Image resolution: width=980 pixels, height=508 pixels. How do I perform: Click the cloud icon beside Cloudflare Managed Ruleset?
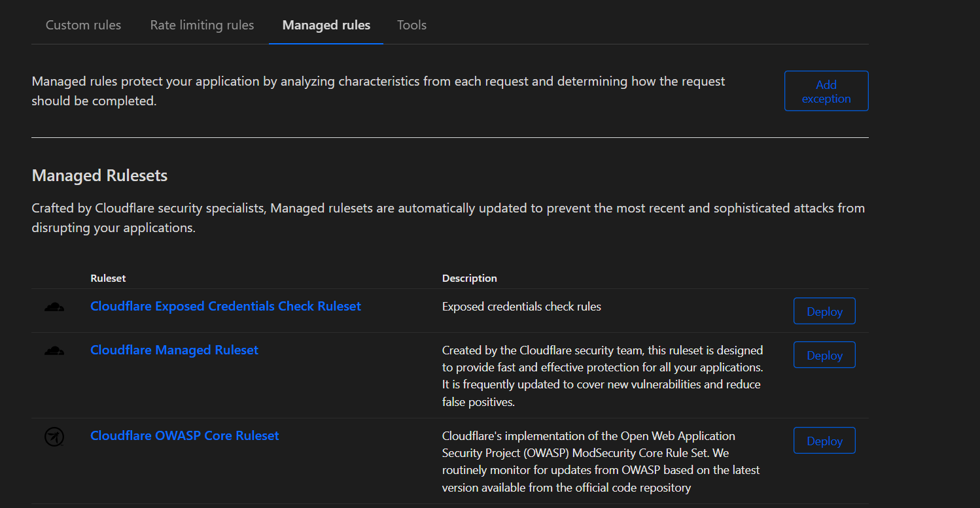click(x=54, y=351)
